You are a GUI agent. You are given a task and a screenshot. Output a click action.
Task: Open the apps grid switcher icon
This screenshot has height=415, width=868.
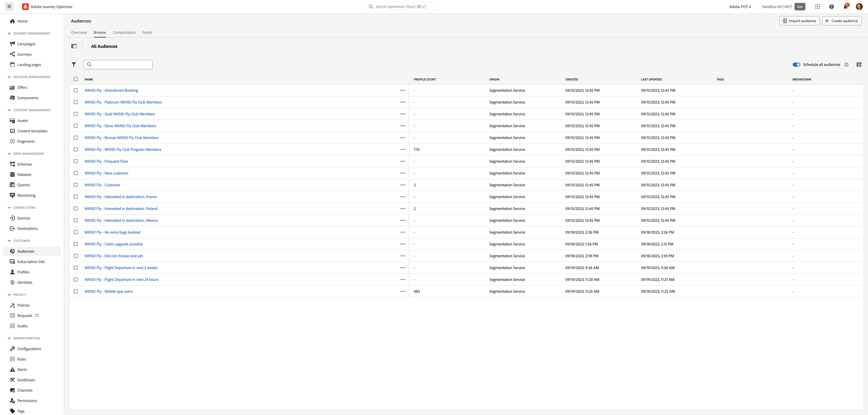tap(817, 7)
